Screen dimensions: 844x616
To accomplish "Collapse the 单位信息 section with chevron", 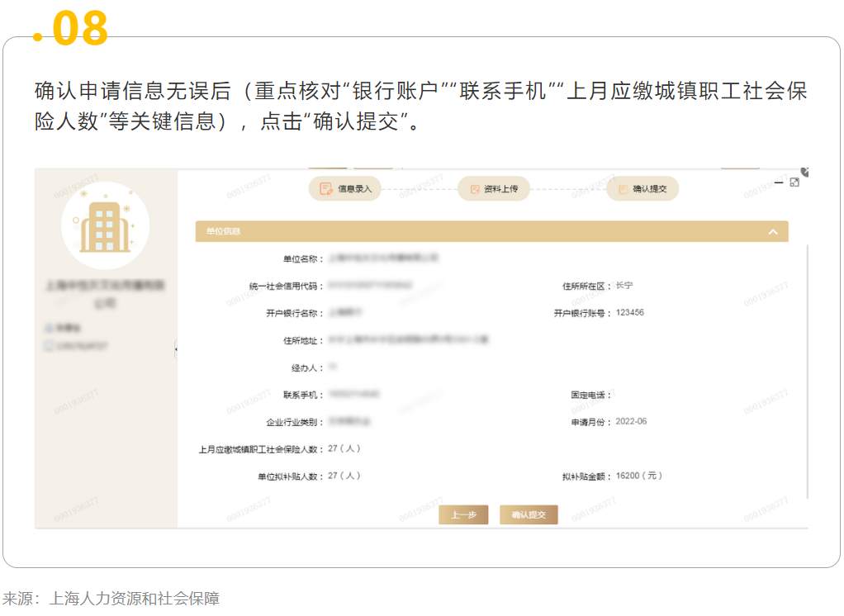I will [x=773, y=232].
